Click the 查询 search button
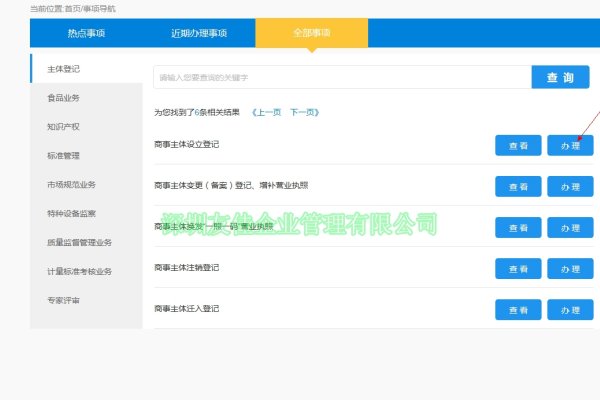 pos(560,77)
